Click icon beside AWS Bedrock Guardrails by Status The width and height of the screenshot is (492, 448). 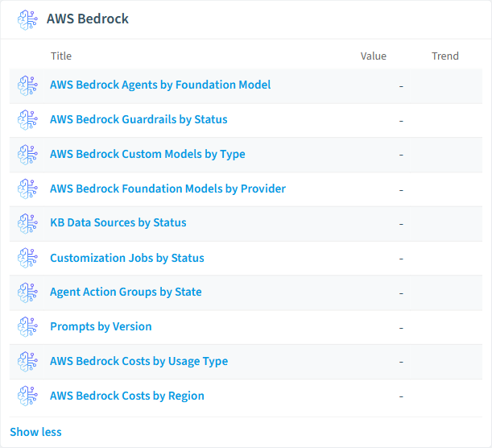pos(27,120)
